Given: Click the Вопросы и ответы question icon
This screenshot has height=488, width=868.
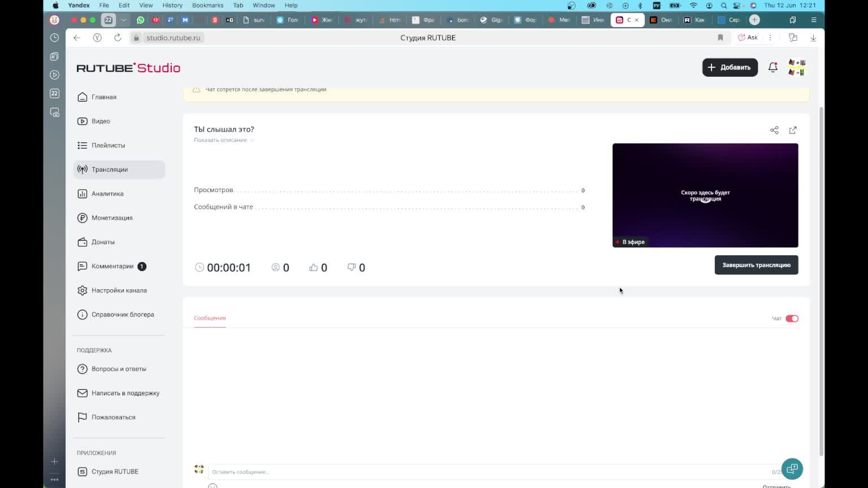Looking at the screenshot, I should (83, 369).
